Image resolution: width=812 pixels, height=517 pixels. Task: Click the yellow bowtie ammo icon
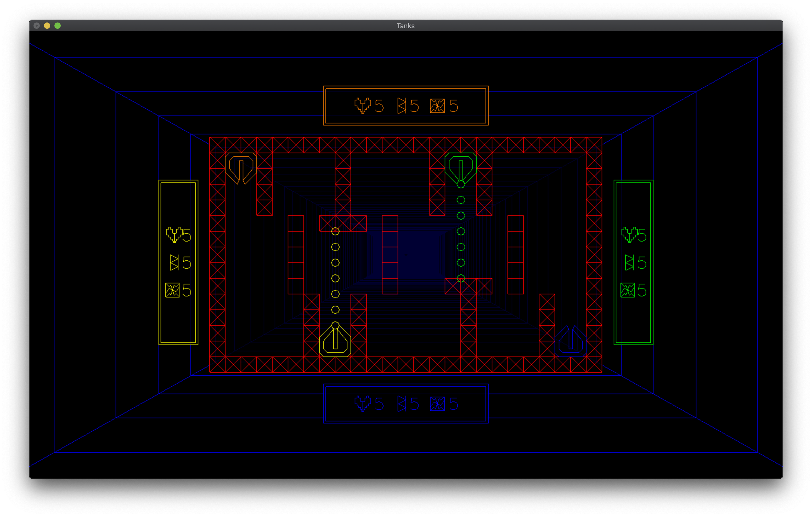(174, 262)
